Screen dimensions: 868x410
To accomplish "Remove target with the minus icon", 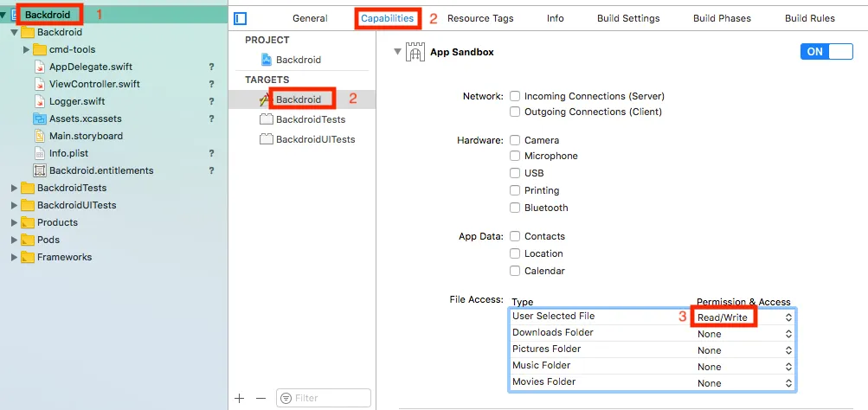I will [x=260, y=399].
